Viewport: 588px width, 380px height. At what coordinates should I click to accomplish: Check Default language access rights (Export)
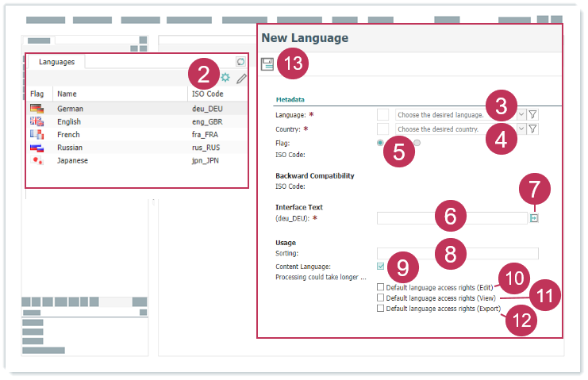click(381, 308)
